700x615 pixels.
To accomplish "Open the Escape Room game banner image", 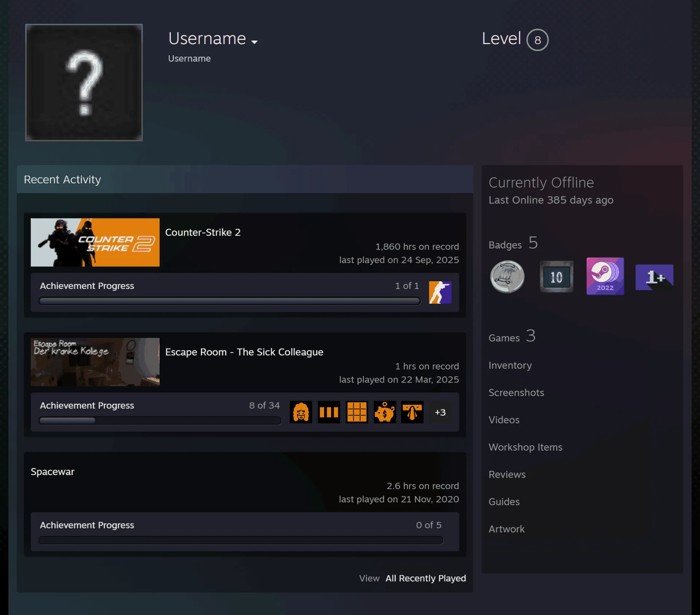I will click(95, 362).
